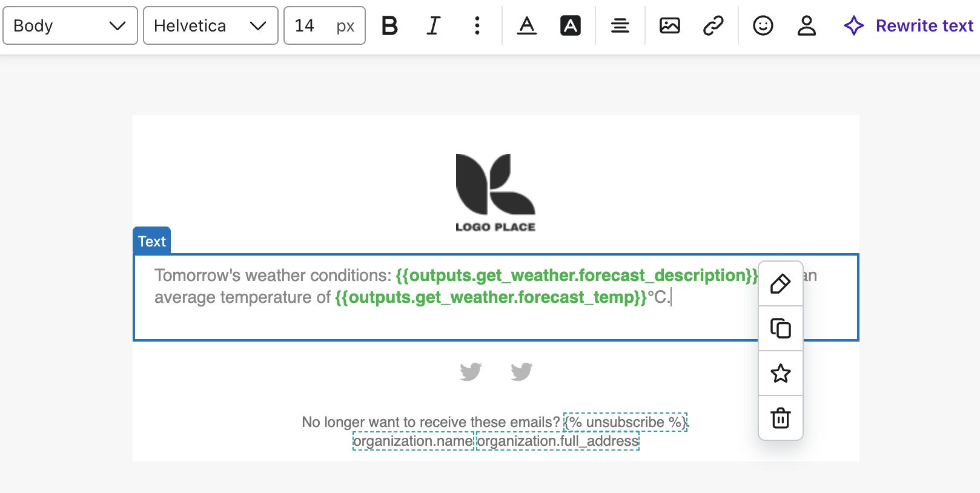Open the text color picker

click(x=527, y=25)
